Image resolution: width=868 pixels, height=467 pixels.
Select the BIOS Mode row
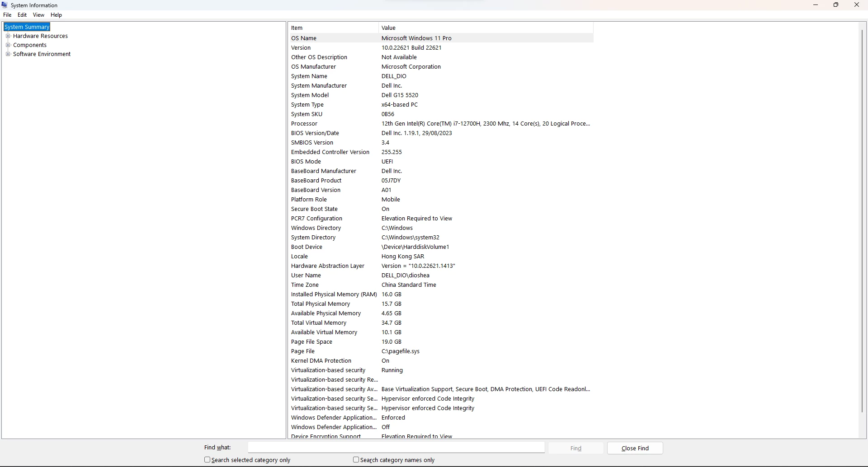tap(441, 162)
